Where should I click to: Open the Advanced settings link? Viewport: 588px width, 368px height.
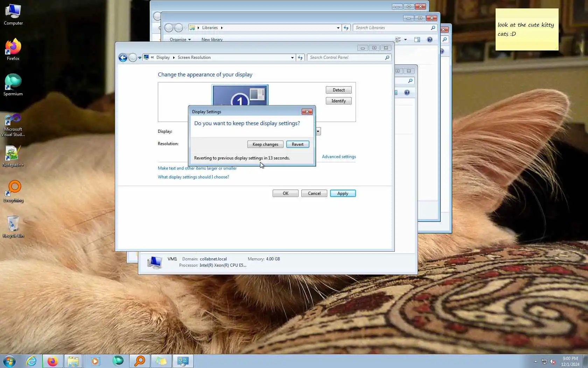coord(339,157)
